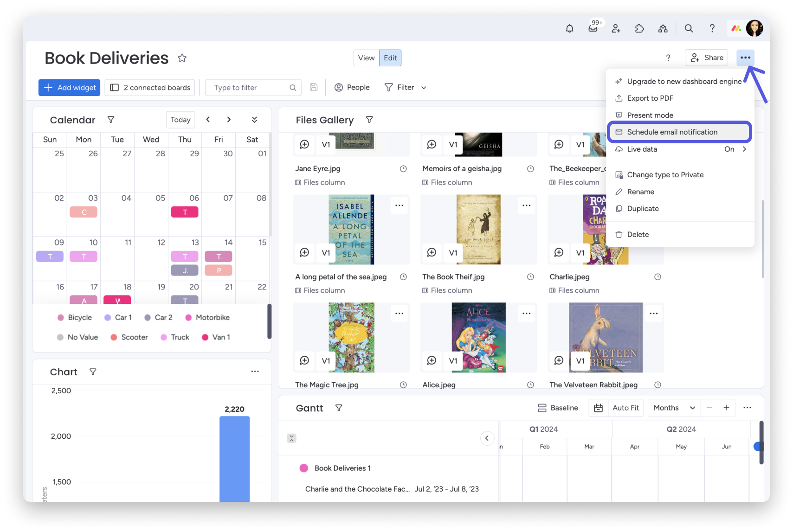Click the dashboard help question mark near Share
793x532 pixels.
pyautogui.click(x=668, y=58)
